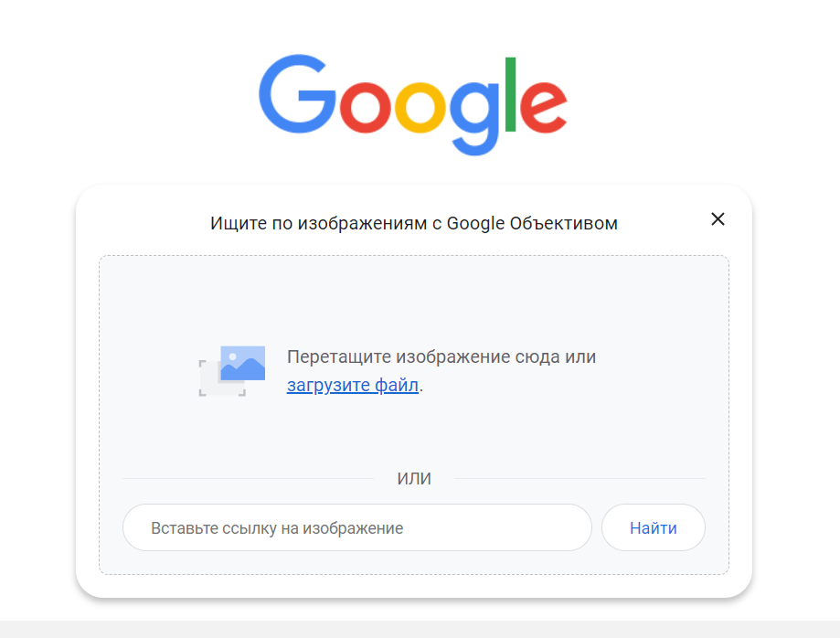Click the divider line right of "ИЛИ"
This screenshot has width=840, height=638.
coord(579,479)
